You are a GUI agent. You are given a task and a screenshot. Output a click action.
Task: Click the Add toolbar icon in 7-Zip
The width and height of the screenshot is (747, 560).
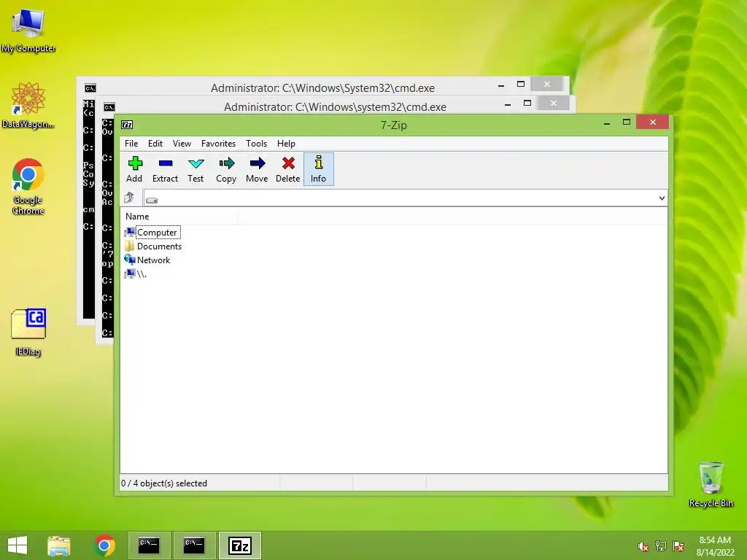pos(135,169)
